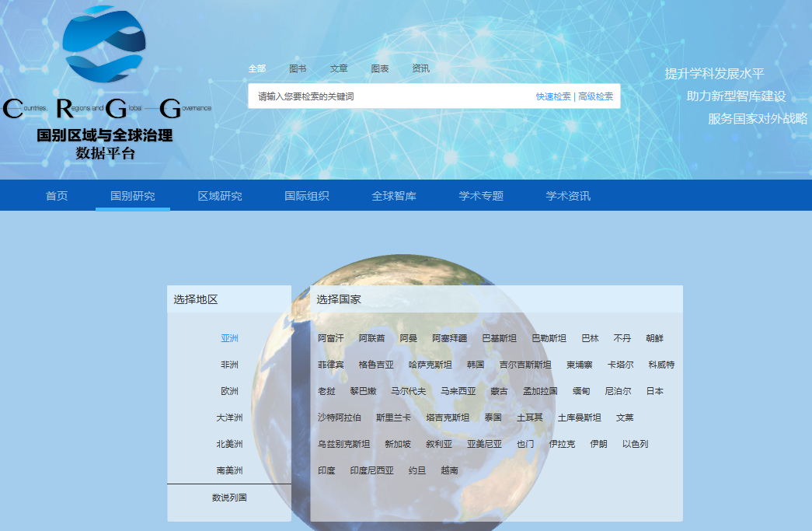This screenshot has height=531, width=812.
Task: Open the 区域研究 navigation menu
Action: [x=220, y=196]
